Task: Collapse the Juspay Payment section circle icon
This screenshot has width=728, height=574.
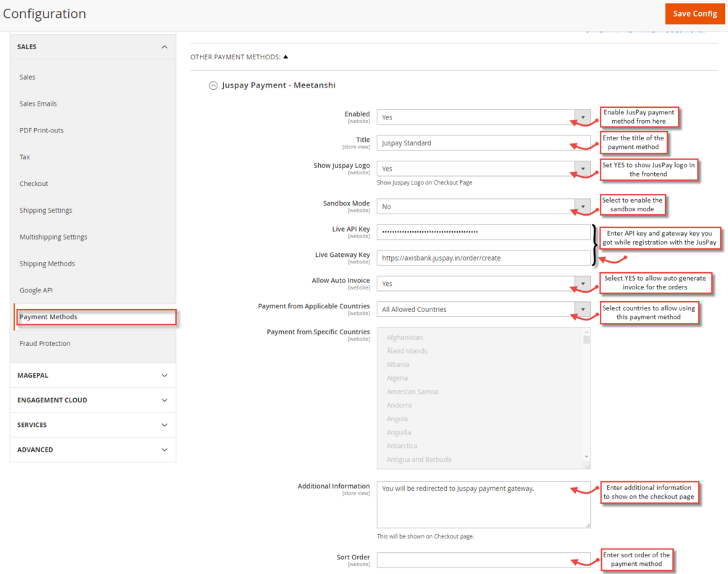Action: (213, 85)
